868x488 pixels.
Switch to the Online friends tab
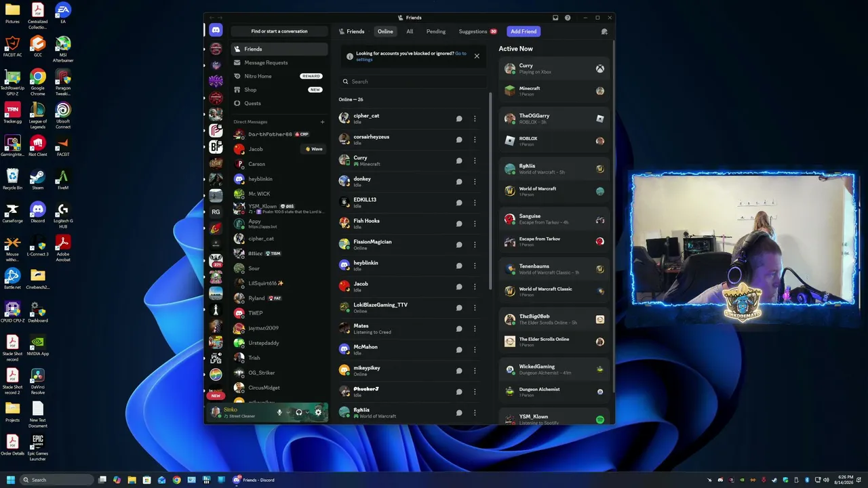[x=385, y=31]
